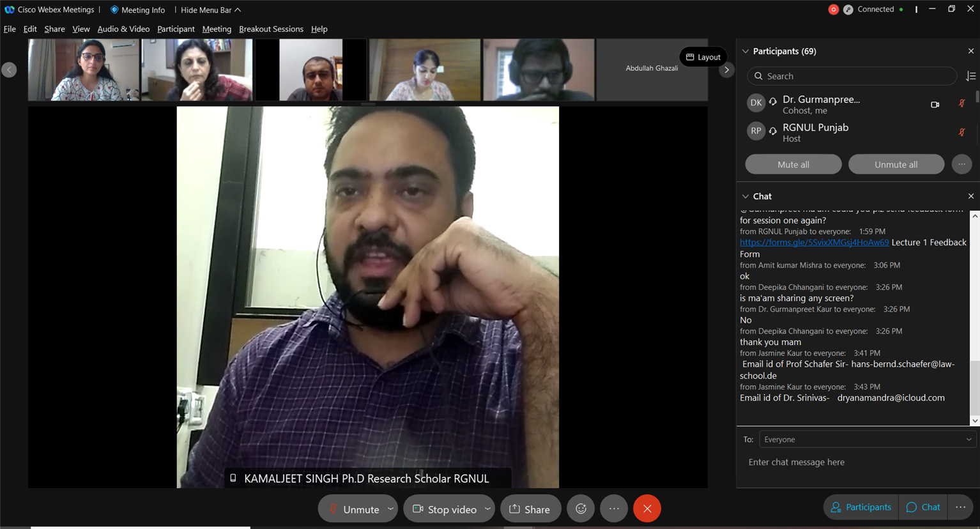Open the Layout selector
980x529 pixels.
(x=703, y=57)
